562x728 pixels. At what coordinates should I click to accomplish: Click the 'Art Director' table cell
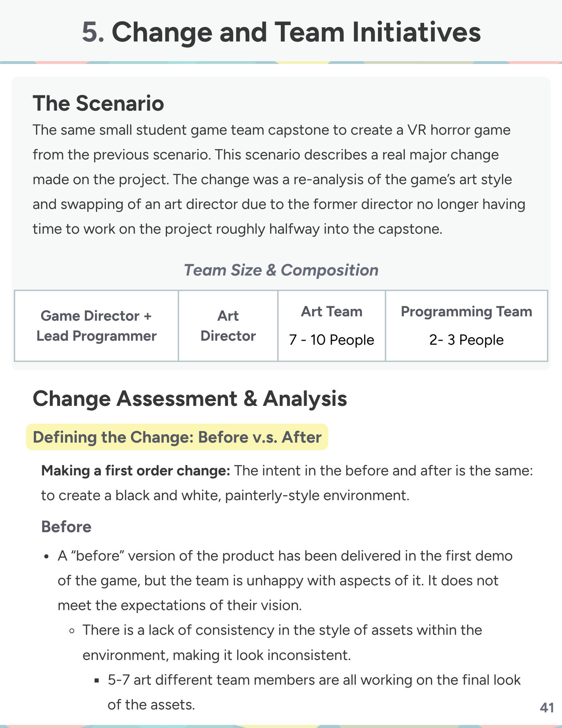point(228,326)
